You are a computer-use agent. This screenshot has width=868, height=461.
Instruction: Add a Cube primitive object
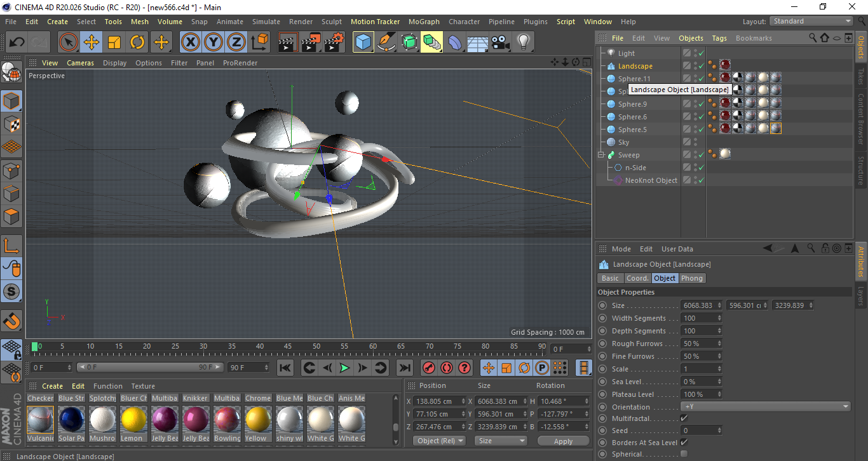pos(363,43)
